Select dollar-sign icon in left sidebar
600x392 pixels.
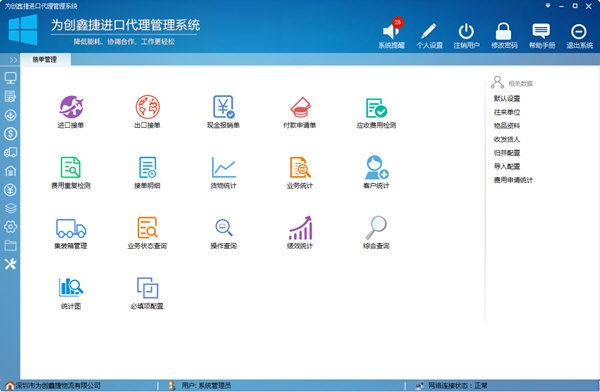click(10, 133)
